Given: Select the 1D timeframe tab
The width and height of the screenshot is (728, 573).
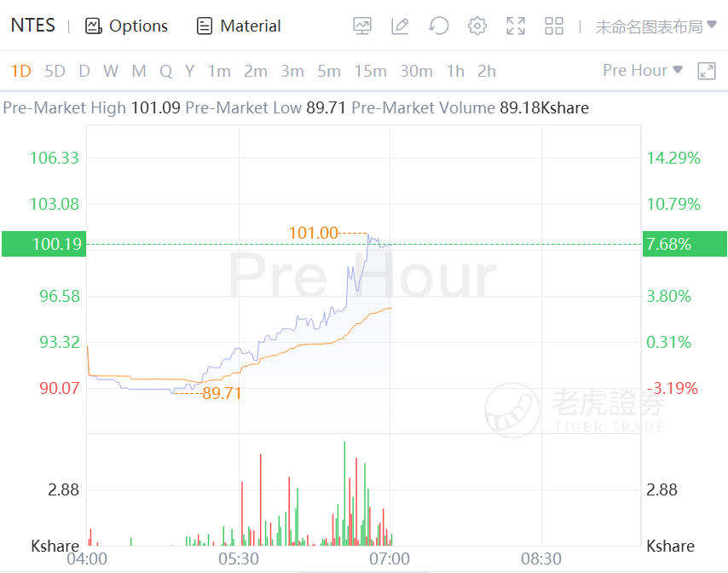Looking at the screenshot, I should coord(20,71).
